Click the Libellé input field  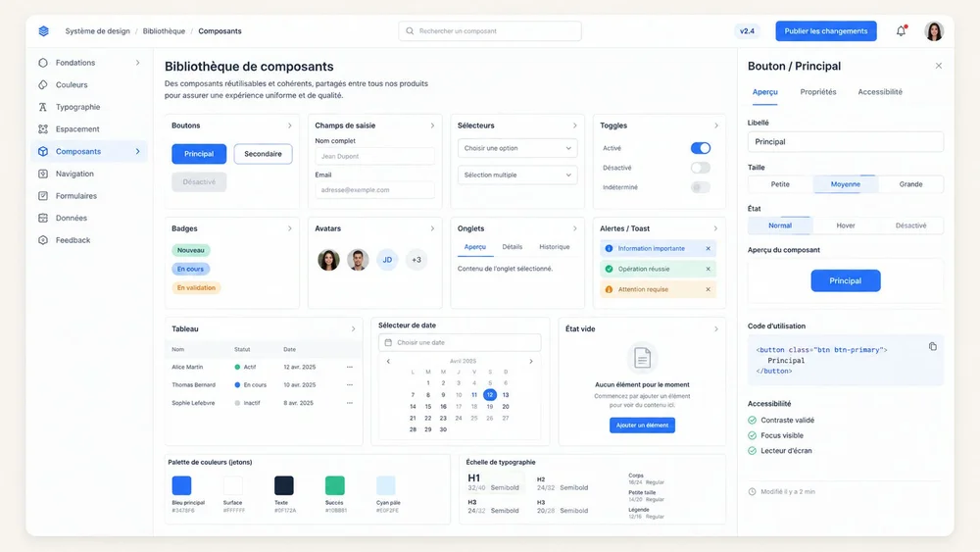click(846, 142)
